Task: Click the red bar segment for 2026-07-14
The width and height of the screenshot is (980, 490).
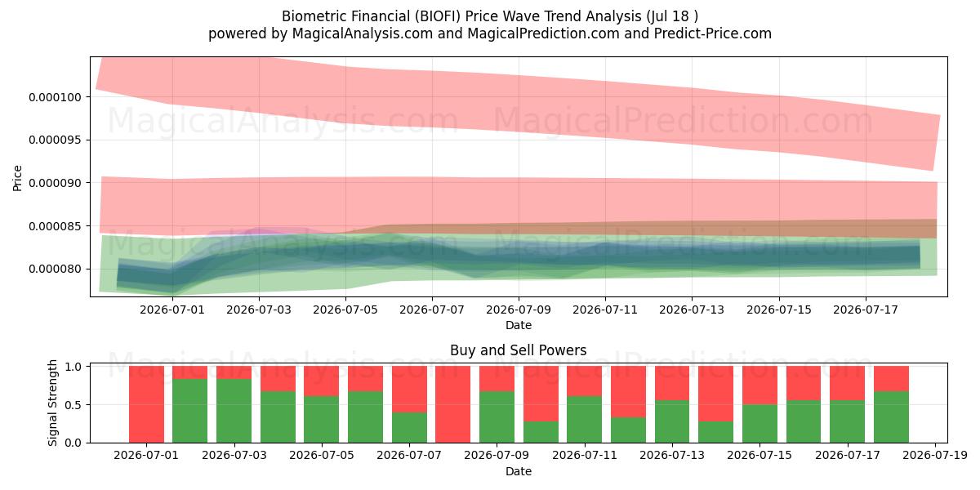Action: click(716, 394)
